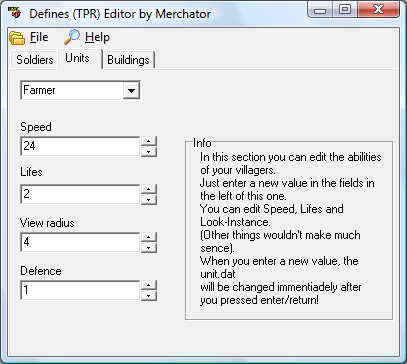
Task: Click the Info group box title
Action: coord(202,143)
